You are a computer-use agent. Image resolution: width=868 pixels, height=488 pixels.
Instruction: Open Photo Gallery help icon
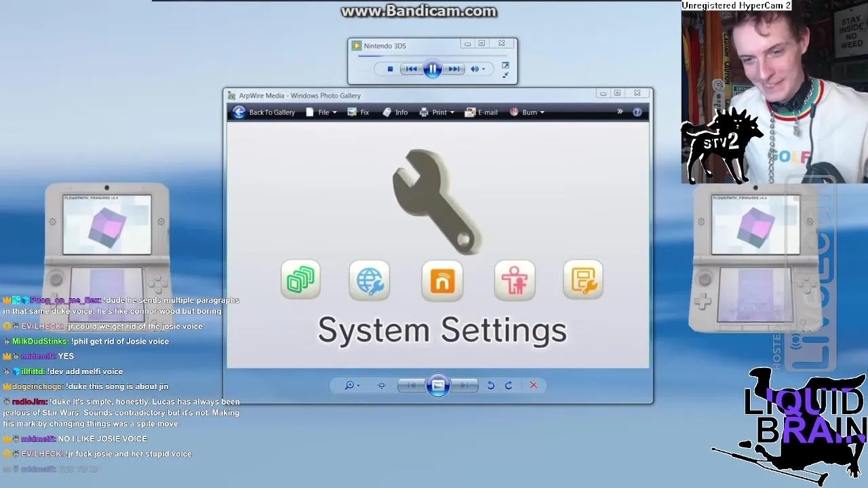(x=637, y=113)
